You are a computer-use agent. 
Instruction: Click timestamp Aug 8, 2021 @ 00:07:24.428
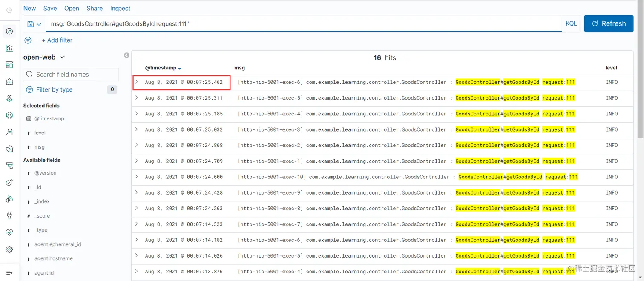coord(184,192)
